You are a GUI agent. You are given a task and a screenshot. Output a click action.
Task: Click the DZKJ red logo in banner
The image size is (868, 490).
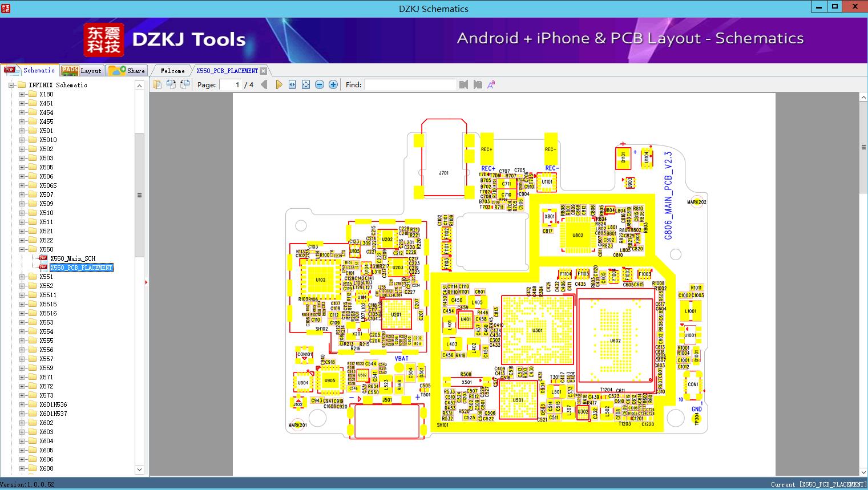(x=104, y=40)
